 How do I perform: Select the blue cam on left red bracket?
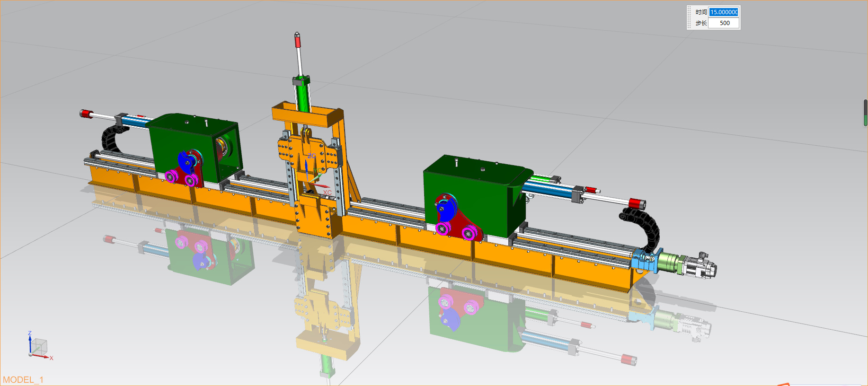[x=187, y=162]
